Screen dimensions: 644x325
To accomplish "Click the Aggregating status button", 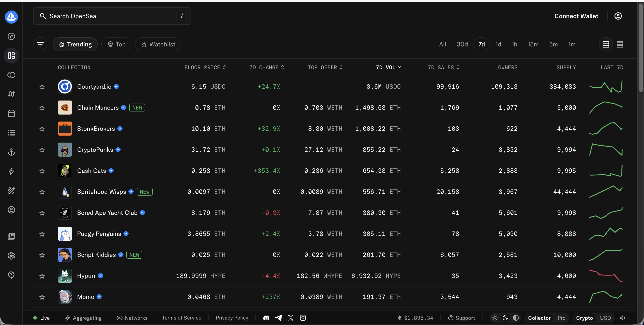I will 83,318.
